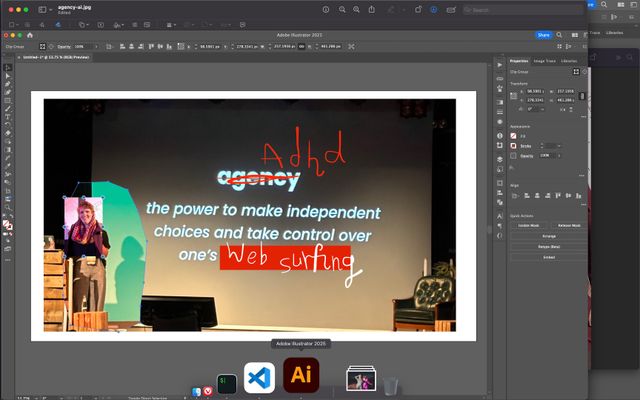Viewport: 640px width, 400px height.
Task: Open the Trash in the Dock
Action: coord(391,386)
